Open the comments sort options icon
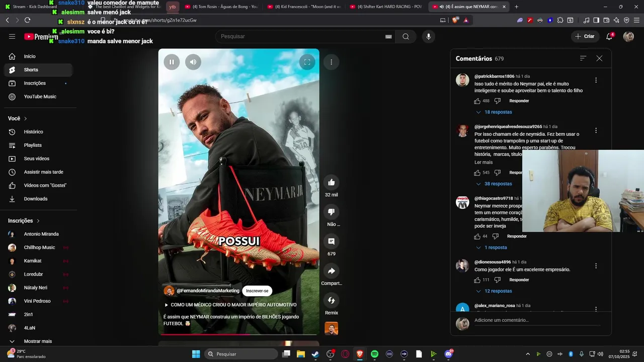Image resolution: width=644 pixels, height=362 pixels. coord(583,58)
